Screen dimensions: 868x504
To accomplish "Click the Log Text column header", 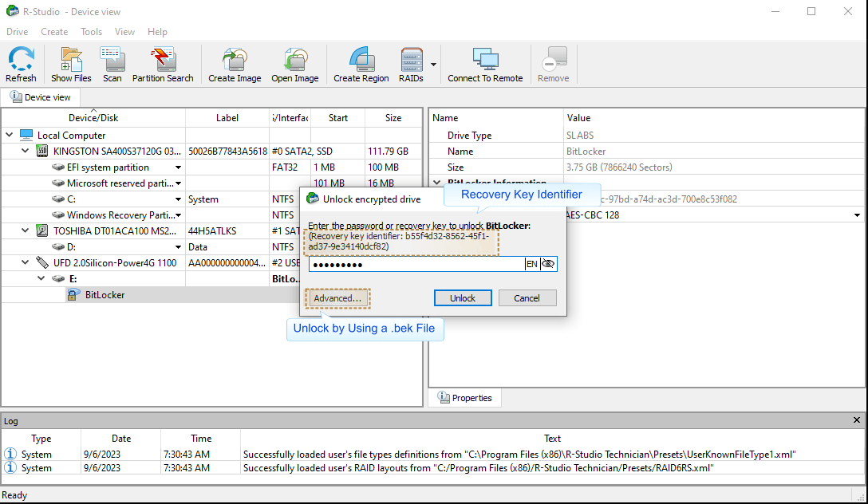I will pos(552,438).
